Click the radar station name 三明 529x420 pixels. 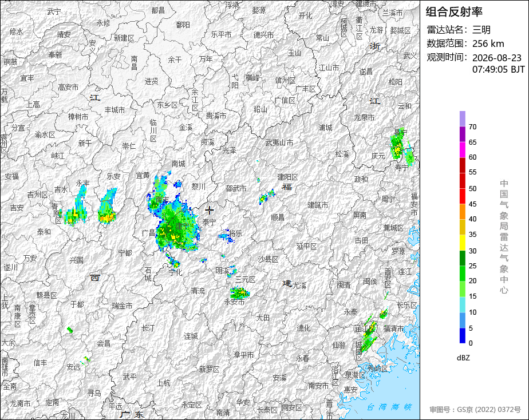click(481, 30)
